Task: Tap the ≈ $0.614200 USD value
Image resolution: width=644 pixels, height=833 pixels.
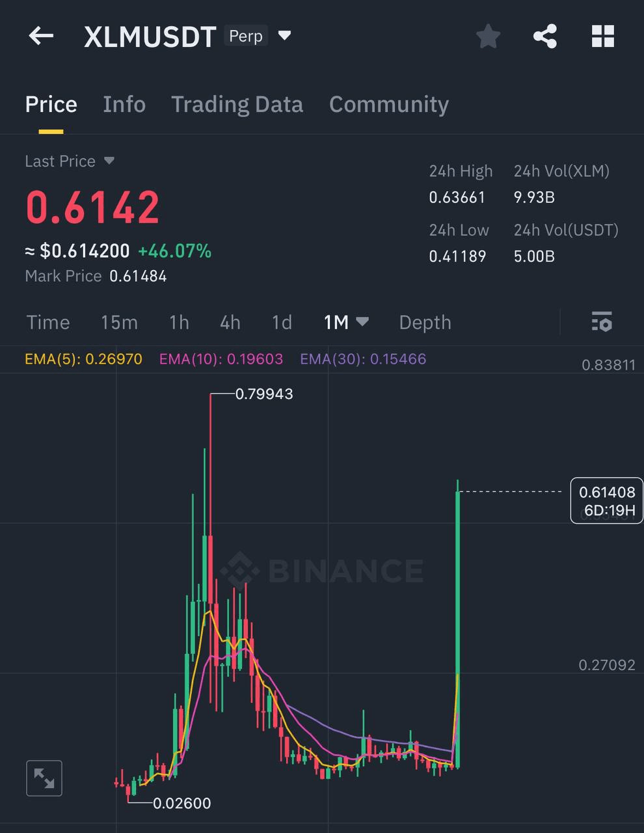Action: pyautogui.click(x=77, y=251)
